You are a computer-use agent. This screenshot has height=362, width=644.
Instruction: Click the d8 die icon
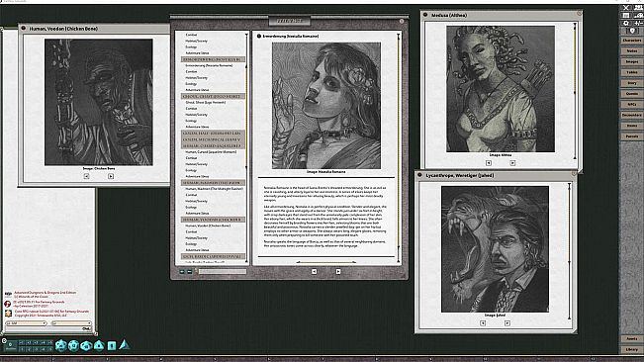tap(99, 345)
